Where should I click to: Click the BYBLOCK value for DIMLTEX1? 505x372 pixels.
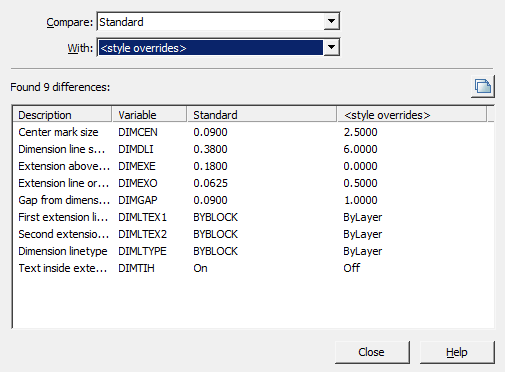[215, 217]
